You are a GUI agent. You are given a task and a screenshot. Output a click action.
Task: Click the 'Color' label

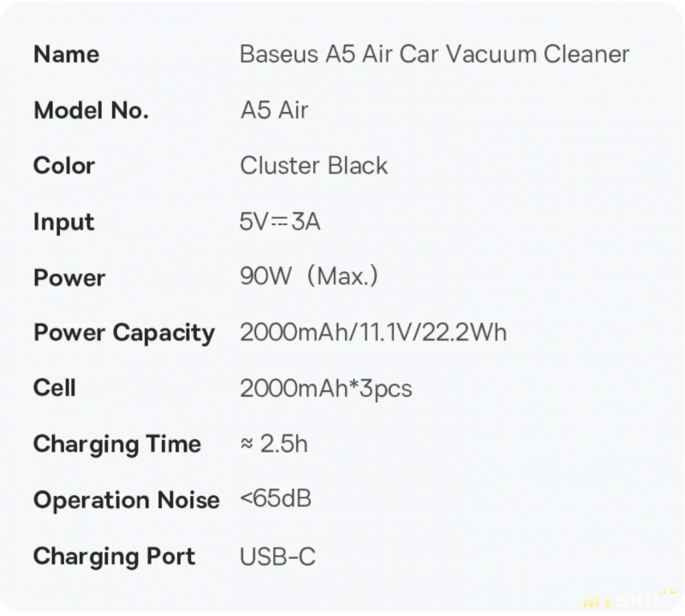tap(64, 166)
